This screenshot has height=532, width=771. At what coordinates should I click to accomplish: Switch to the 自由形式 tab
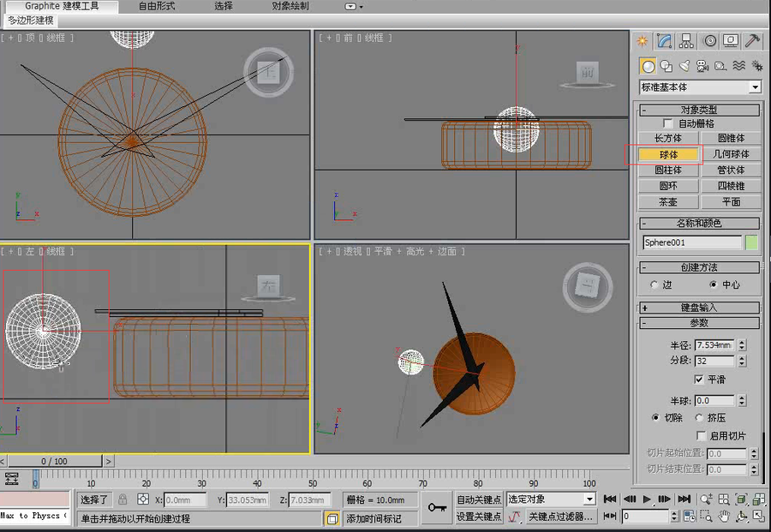coord(157,6)
